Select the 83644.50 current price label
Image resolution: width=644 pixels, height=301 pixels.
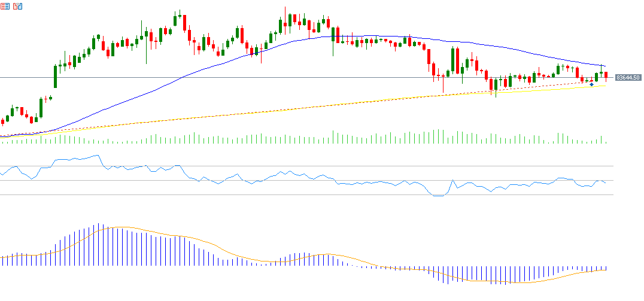click(x=628, y=78)
